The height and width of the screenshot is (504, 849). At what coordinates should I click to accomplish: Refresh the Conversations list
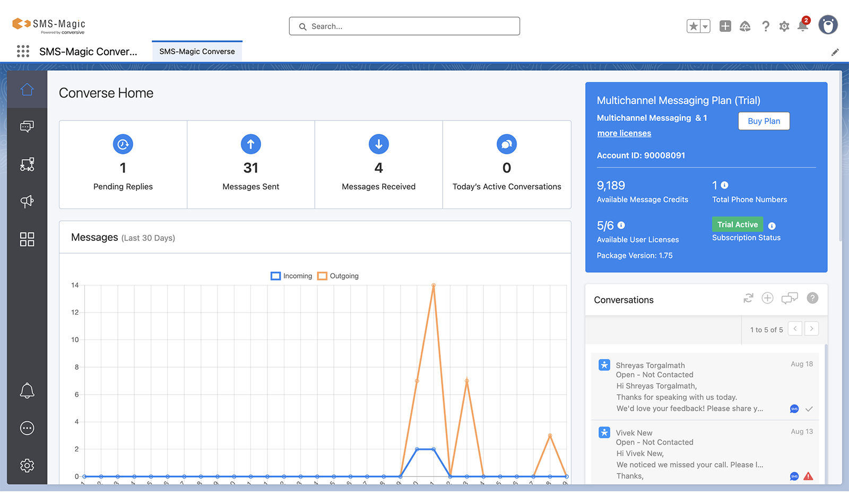pos(748,298)
